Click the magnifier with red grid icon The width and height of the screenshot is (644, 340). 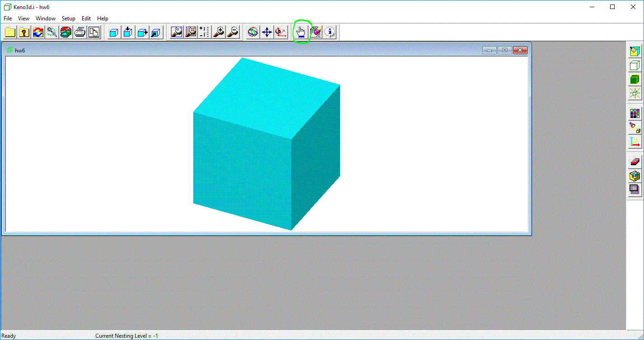pos(191,32)
